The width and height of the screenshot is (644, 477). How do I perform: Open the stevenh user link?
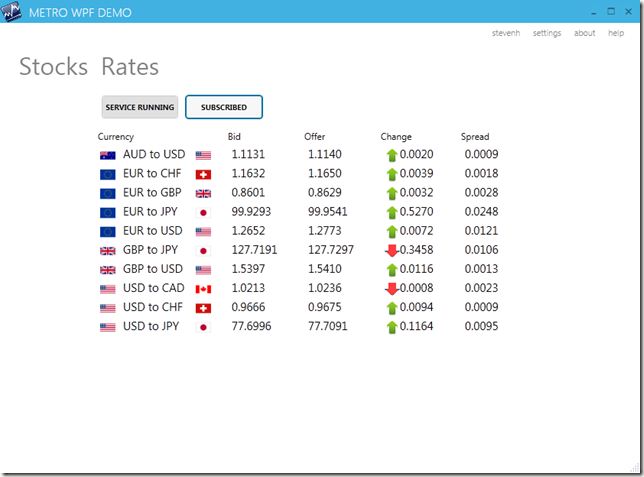(x=506, y=33)
